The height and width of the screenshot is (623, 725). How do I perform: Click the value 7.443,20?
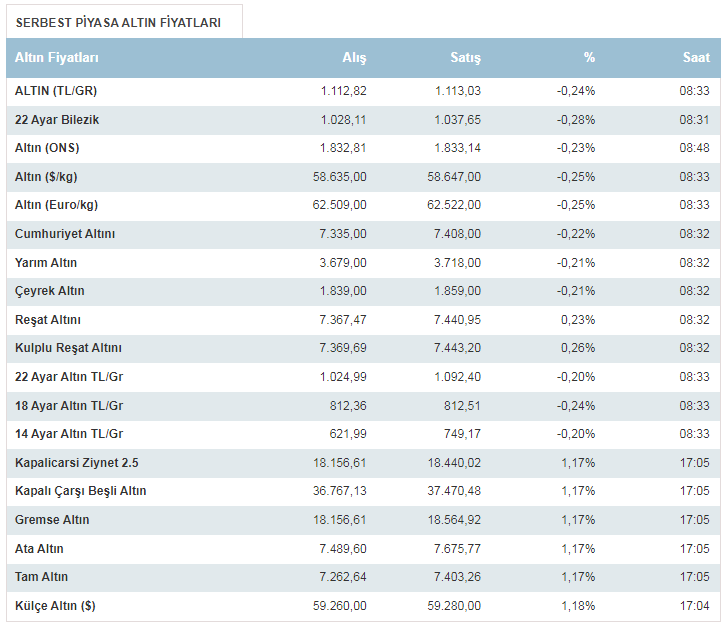457,348
